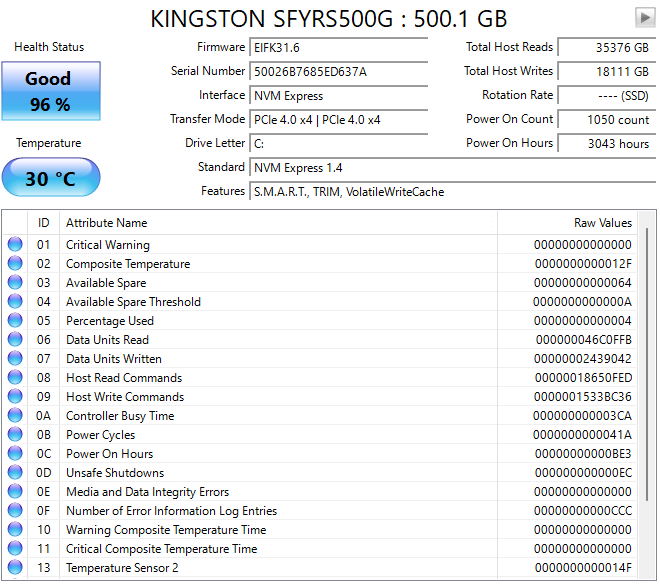The width and height of the screenshot is (660, 585).
Task: Click the Transfer Mode field PCIe 4.0 x4
Action: click(x=339, y=120)
